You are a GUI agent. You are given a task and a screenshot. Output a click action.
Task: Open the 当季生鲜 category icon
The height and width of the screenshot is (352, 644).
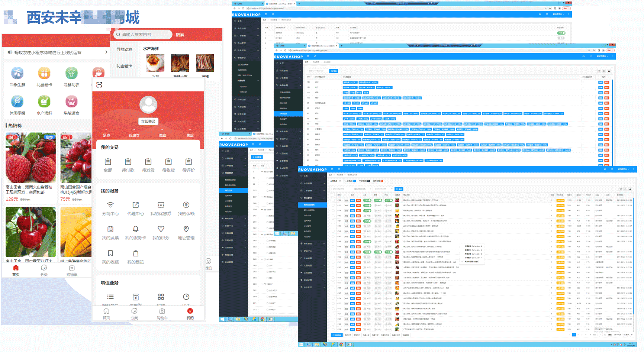click(x=17, y=73)
